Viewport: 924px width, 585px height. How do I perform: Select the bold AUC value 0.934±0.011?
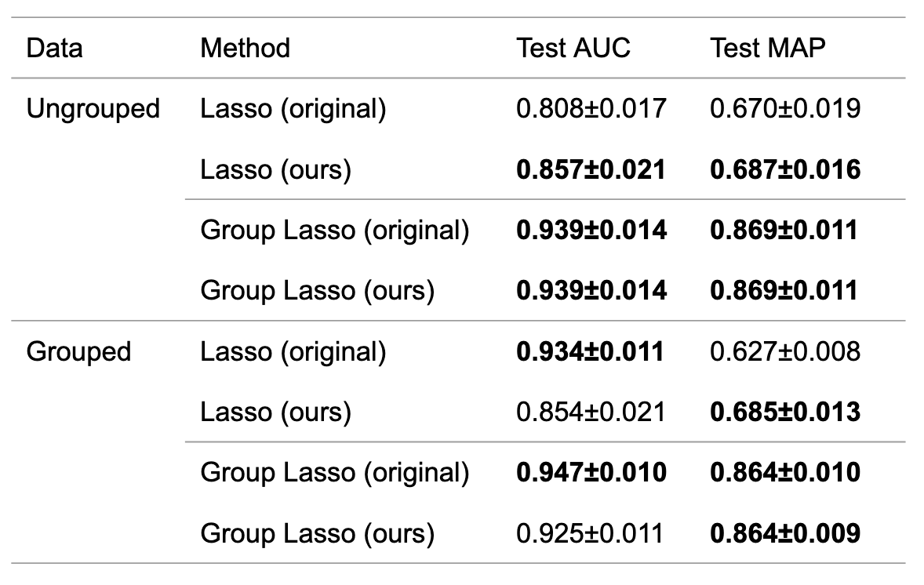[591, 352]
